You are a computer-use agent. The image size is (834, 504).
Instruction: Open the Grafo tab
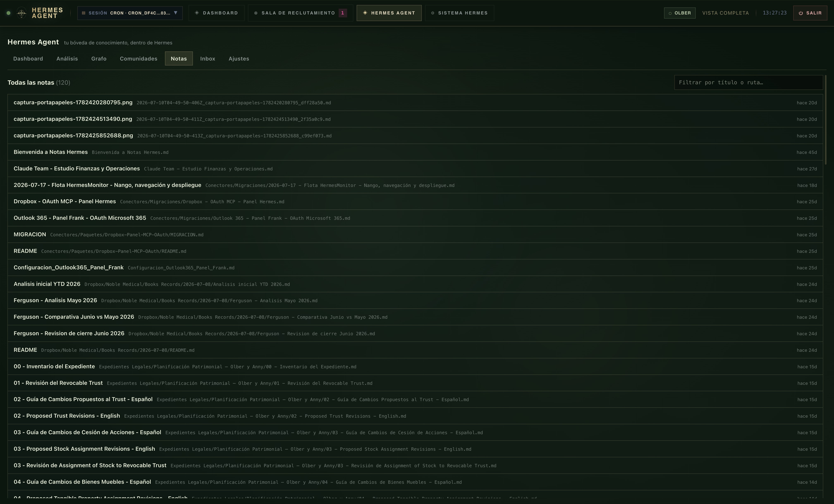(x=99, y=58)
